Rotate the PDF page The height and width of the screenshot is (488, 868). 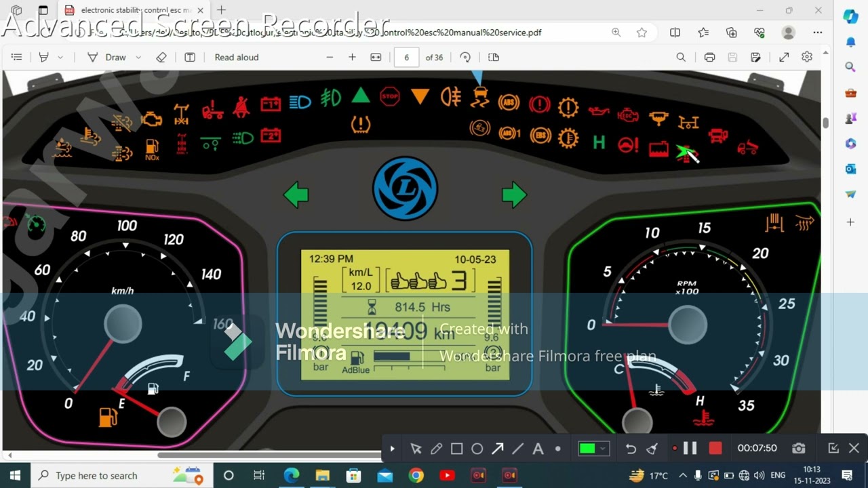pos(465,58)
